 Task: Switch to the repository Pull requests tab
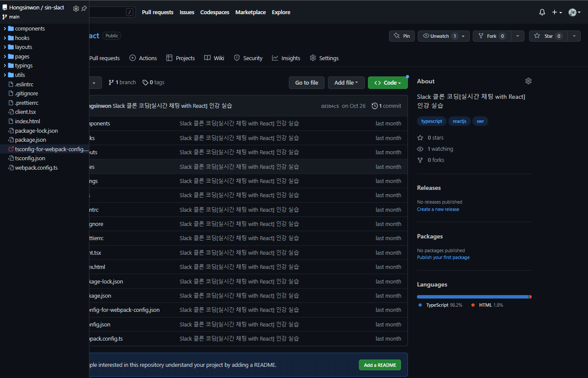pos(104,58)
